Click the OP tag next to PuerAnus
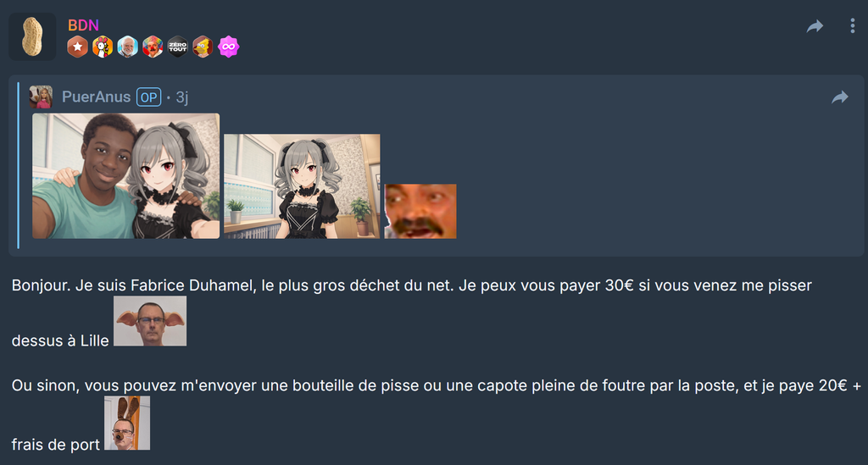868x465 pixels. pos(148,97)
